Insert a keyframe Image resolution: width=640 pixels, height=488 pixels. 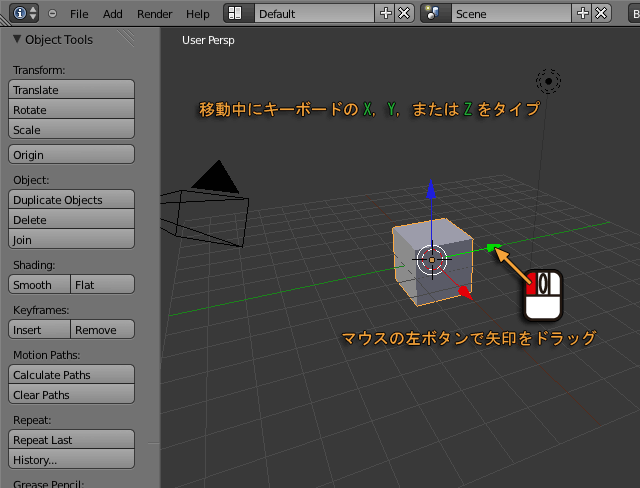tap(39, 330)
